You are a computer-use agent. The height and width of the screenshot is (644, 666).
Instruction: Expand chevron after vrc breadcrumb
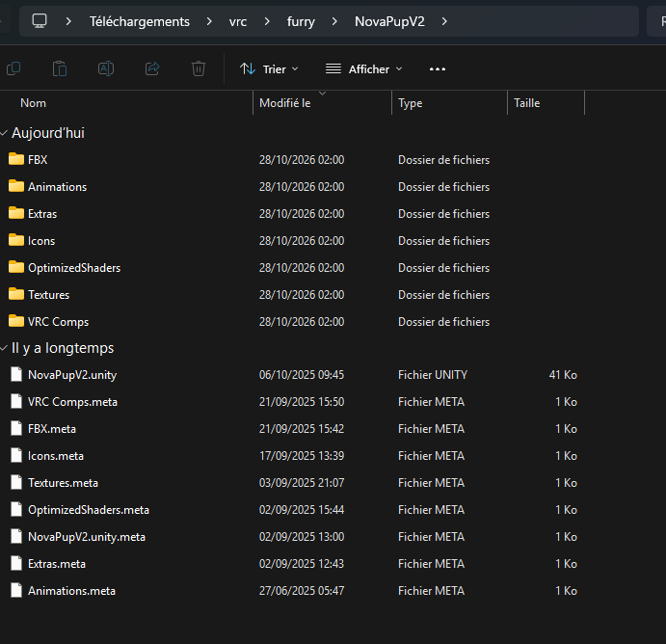267,21
